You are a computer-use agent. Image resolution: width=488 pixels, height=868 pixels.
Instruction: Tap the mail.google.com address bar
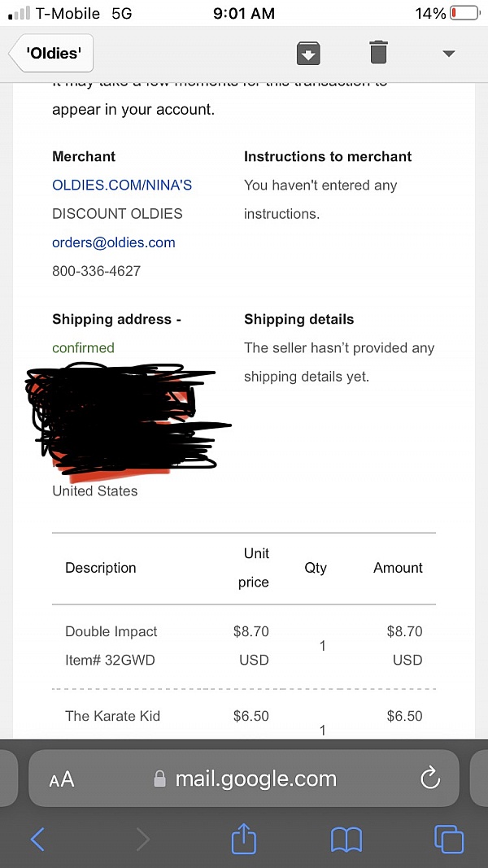click(x=255, y=779)
